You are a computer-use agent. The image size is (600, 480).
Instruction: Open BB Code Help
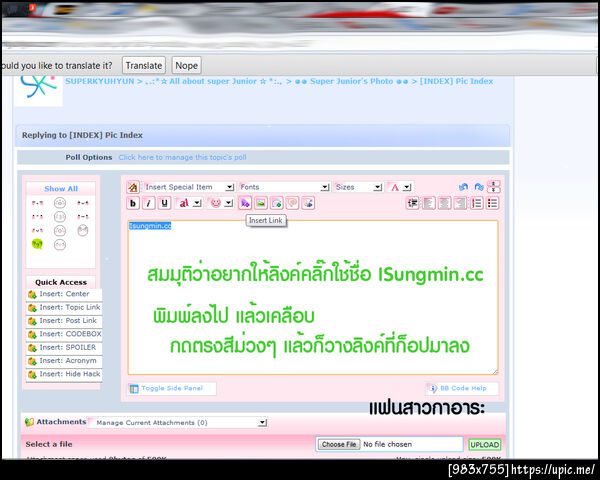point(462,389)
